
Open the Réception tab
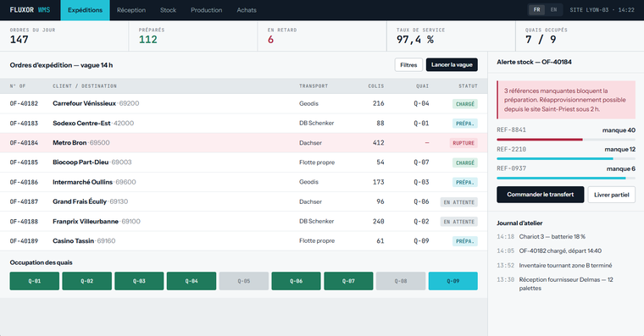[x=131, y=10]
